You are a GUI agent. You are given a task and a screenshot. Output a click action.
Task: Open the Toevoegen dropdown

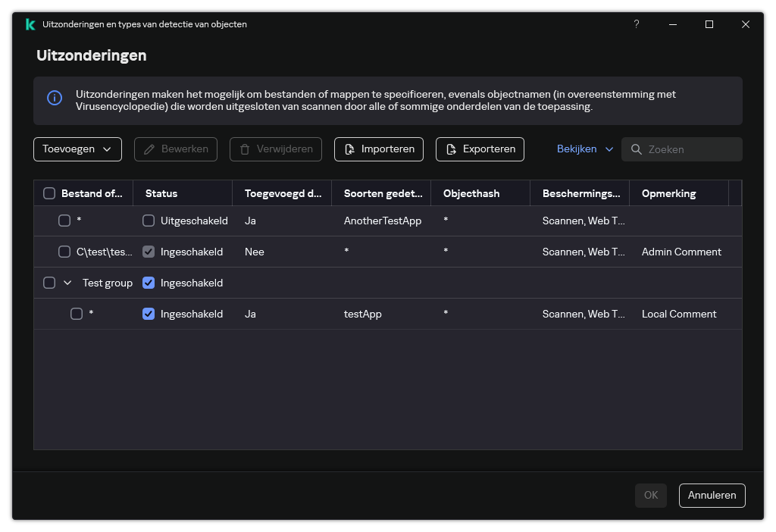click(77, 149)
